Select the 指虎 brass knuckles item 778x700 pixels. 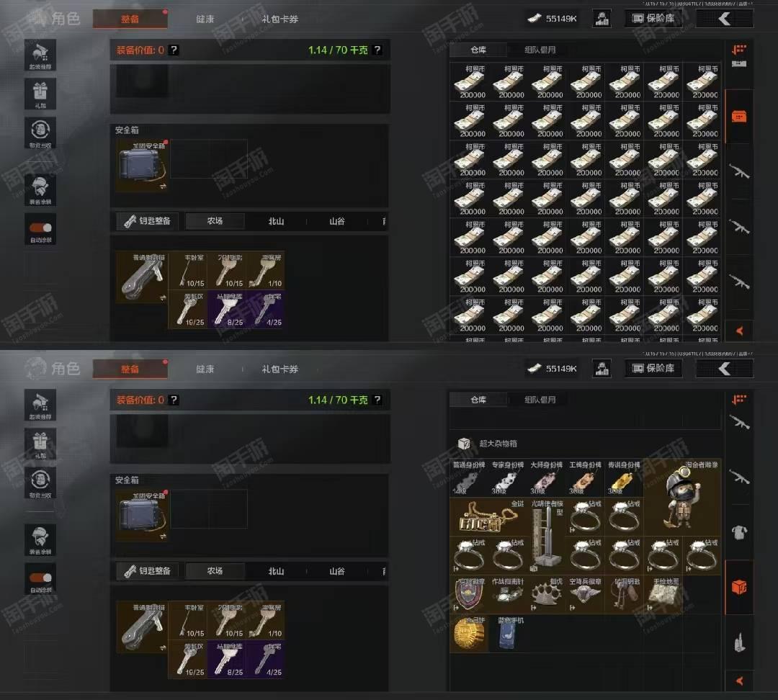tap(546, 594)
